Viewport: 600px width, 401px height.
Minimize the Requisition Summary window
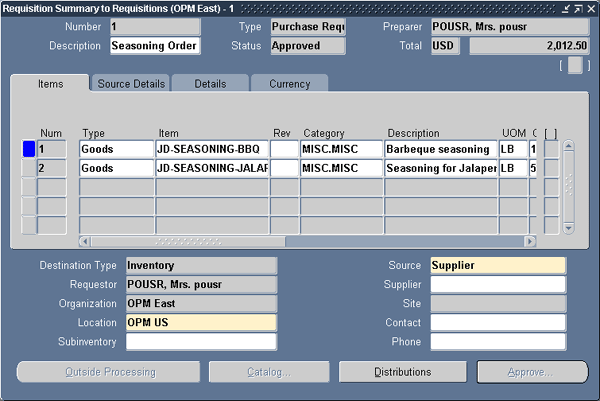click(565, 7)
